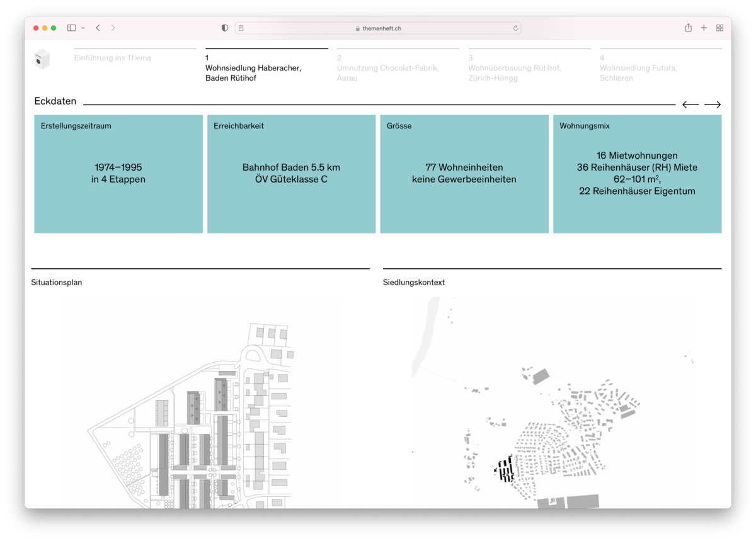
Task: Click the Eckdaten previous (left) arrow
Action: [x=690, y=105]
